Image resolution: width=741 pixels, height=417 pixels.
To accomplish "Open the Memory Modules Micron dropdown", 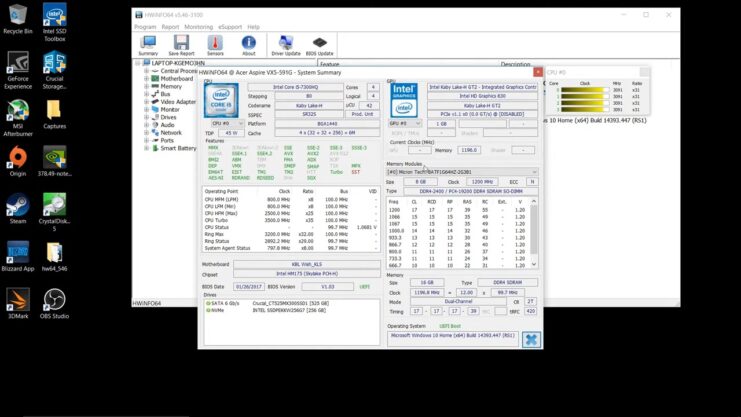I will click(462, 172).
